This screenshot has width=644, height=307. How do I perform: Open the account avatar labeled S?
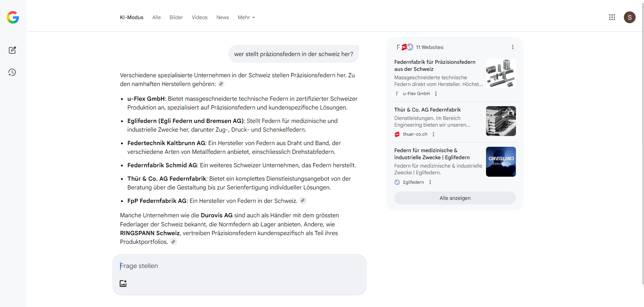(630, 17)
